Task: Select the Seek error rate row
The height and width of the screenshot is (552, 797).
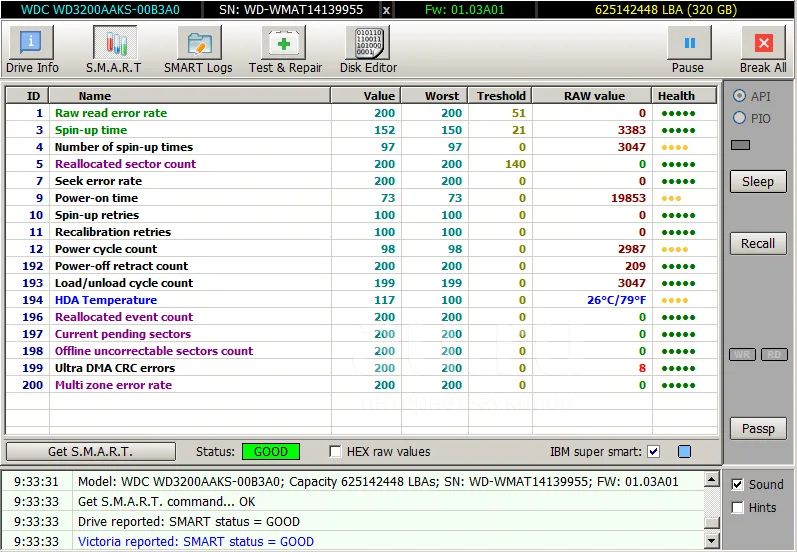Action: (361, 181)
